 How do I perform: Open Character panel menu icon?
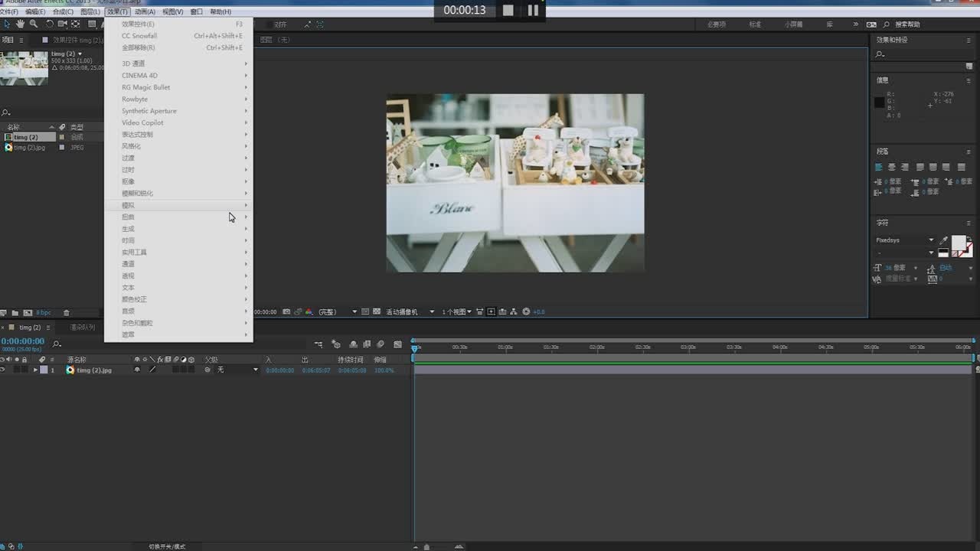(x=969, y=223)
